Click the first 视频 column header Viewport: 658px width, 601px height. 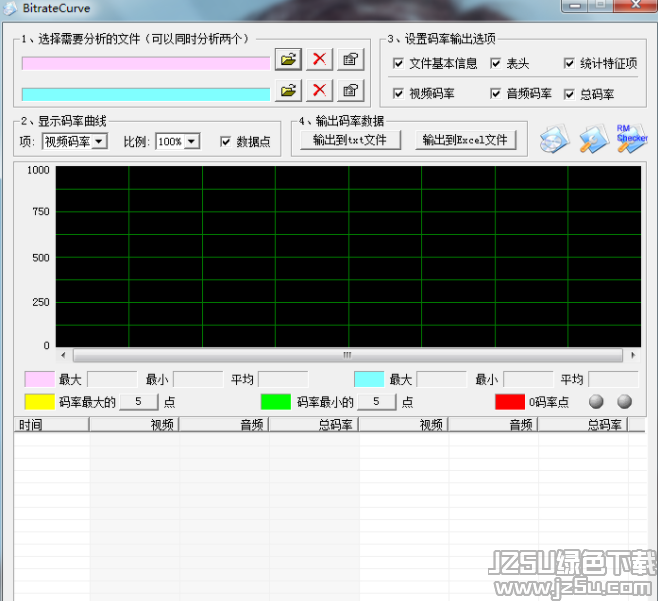pos(134,425)
